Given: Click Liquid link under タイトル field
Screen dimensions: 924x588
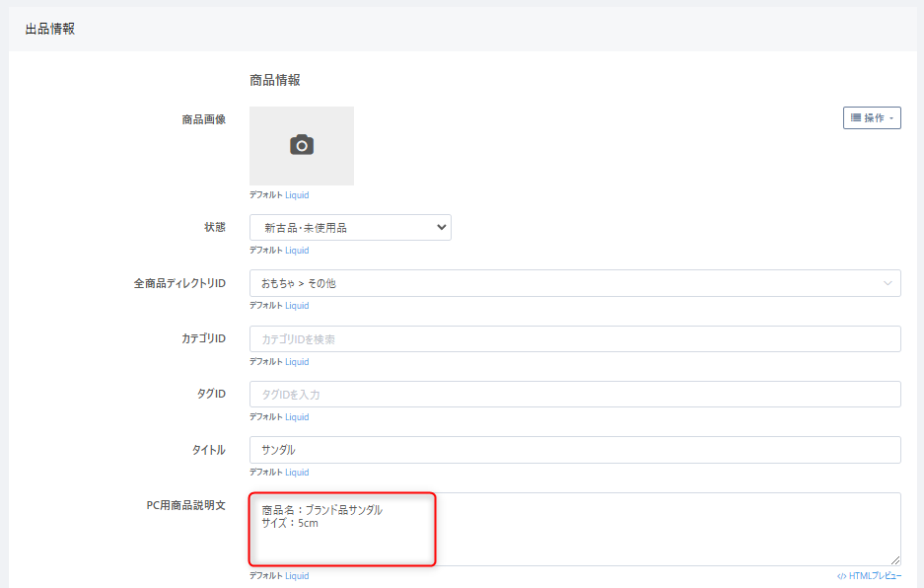Looking at the screenshot, I should coord(297,473).
